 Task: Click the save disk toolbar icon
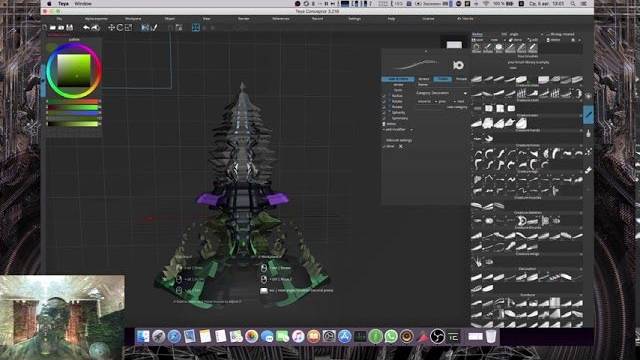[x=69, y=27]
